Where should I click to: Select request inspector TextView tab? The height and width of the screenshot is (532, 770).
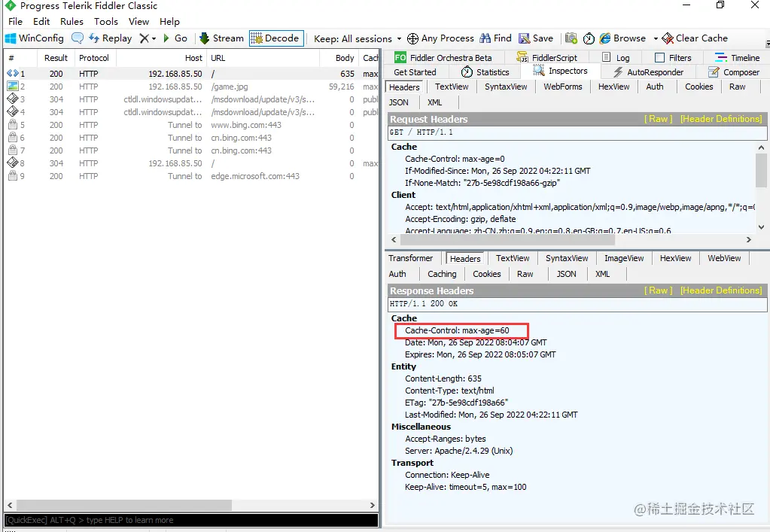pyautogui.click(x=452, y=87)
